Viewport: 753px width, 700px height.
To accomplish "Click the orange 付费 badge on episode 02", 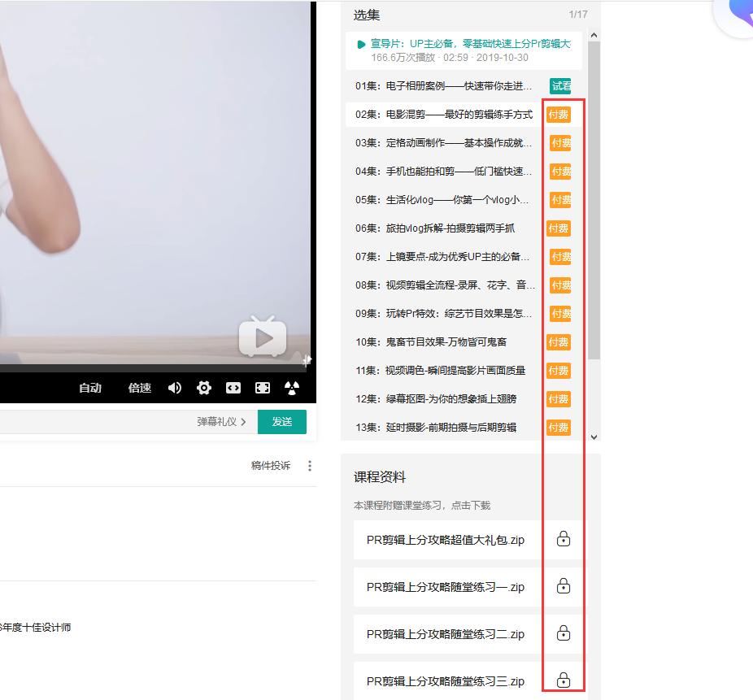I will tap(558, 115).
